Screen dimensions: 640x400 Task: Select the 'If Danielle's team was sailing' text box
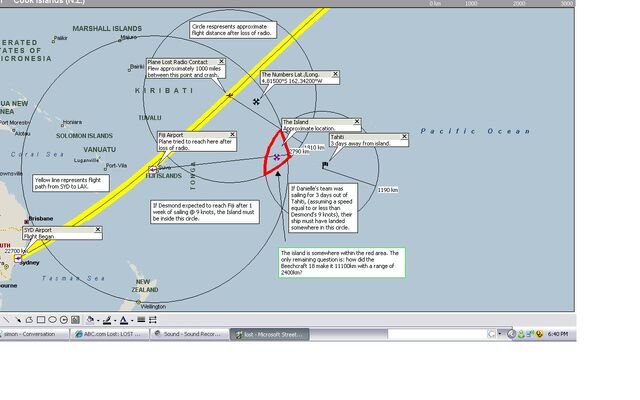point(323,208)
